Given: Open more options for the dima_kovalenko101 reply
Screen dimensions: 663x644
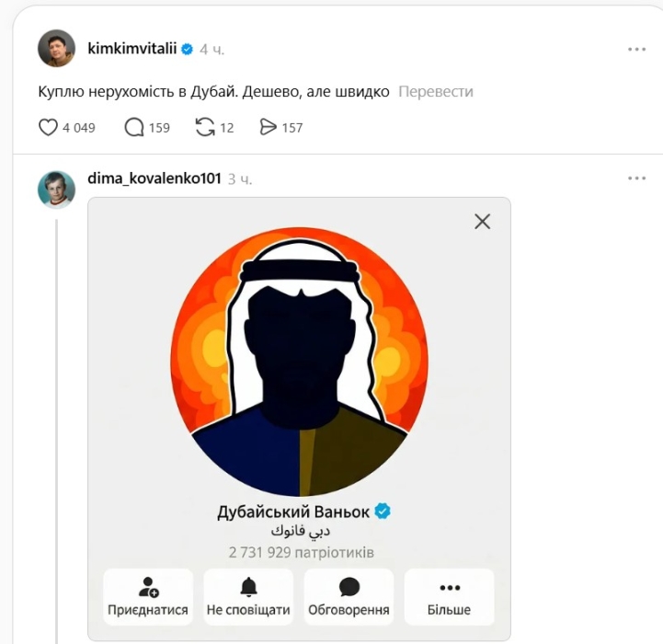Looking at the screenshot, I should click(x=636, y=178).
